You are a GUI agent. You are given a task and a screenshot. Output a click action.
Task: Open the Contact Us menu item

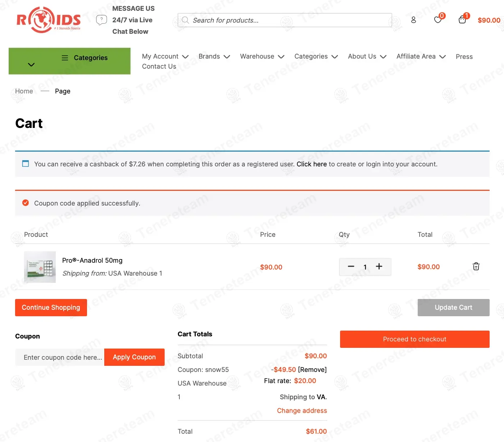[x=159, y=66]
